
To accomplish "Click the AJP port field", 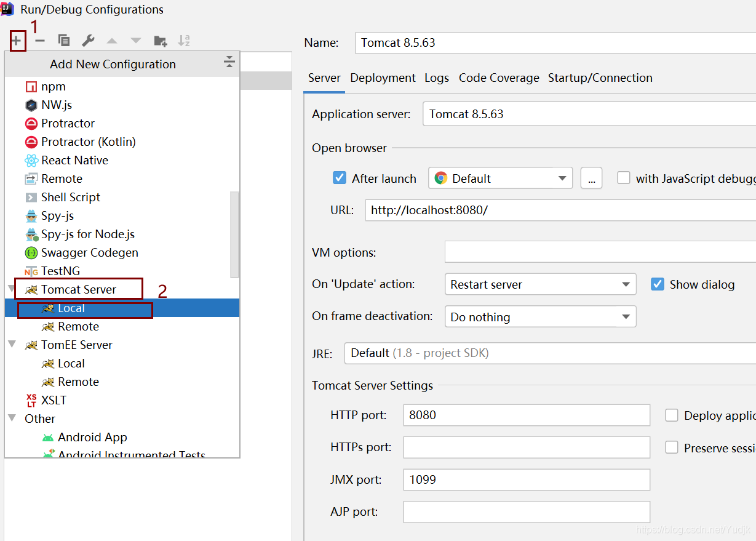I will click(527, 511).
